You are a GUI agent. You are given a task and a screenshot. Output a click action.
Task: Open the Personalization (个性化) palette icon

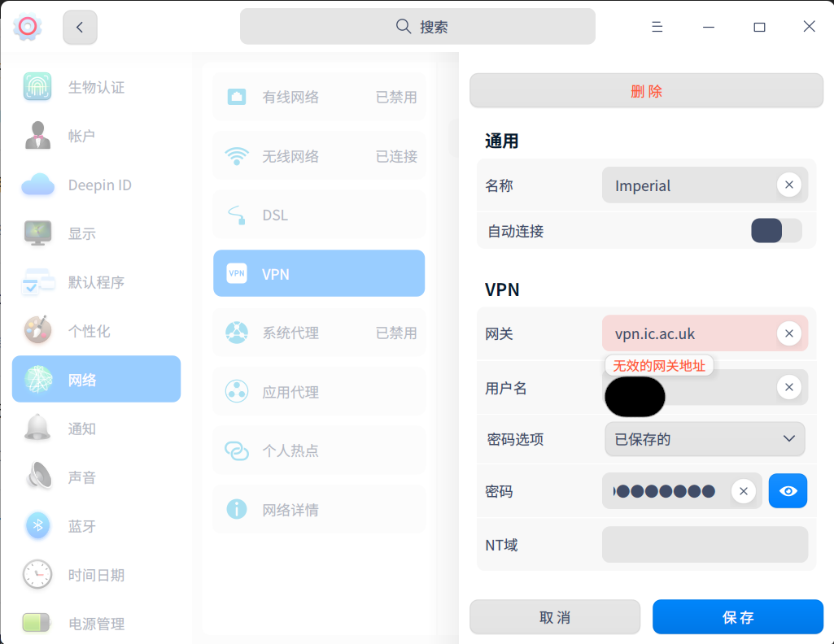tap(37, 330)
